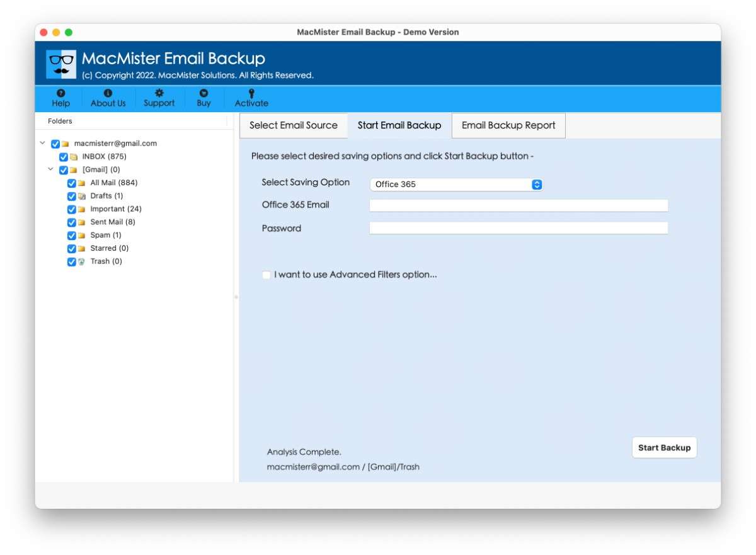Click the [Gmail] folder icon
Viewport: 756px width, 555px height.
tap(74, 170)
